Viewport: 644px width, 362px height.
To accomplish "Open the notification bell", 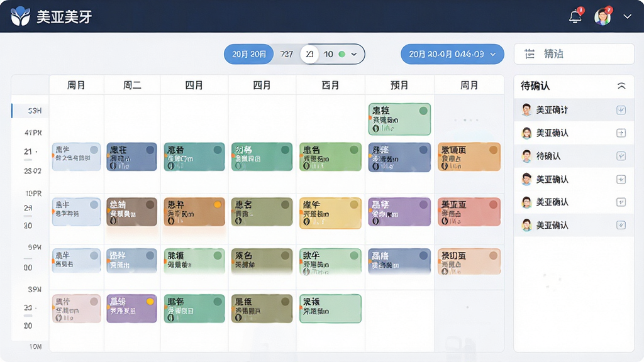I will coord(575,16).
